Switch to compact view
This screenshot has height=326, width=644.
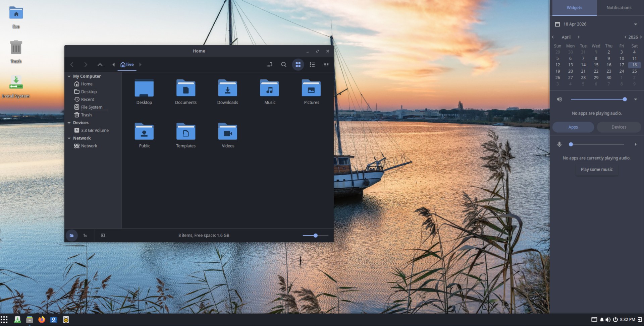pos(326,65)
